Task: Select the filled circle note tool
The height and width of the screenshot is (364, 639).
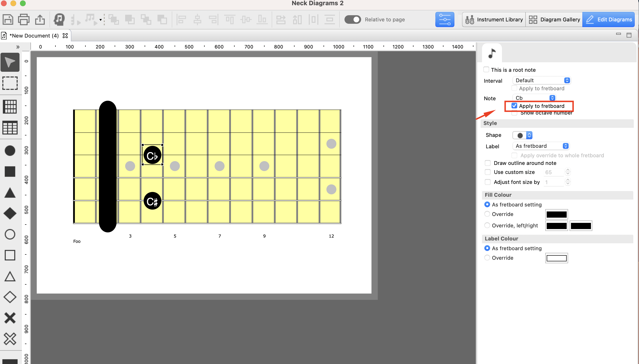Action: tap(10, 151)
